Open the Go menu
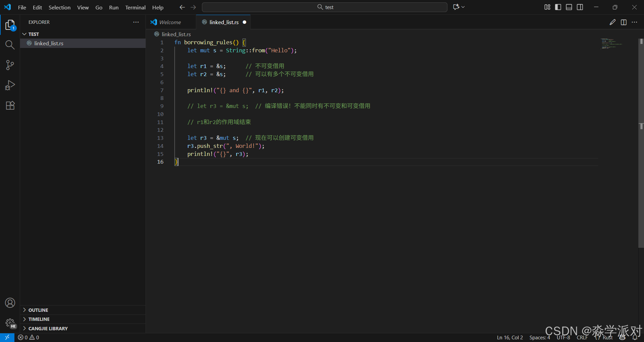The width and height of the screenshot is (644, 342). [99, 7]
